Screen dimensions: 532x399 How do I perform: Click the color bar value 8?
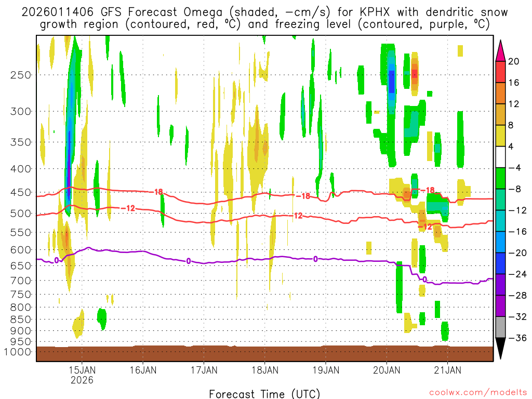coord(511,126)
